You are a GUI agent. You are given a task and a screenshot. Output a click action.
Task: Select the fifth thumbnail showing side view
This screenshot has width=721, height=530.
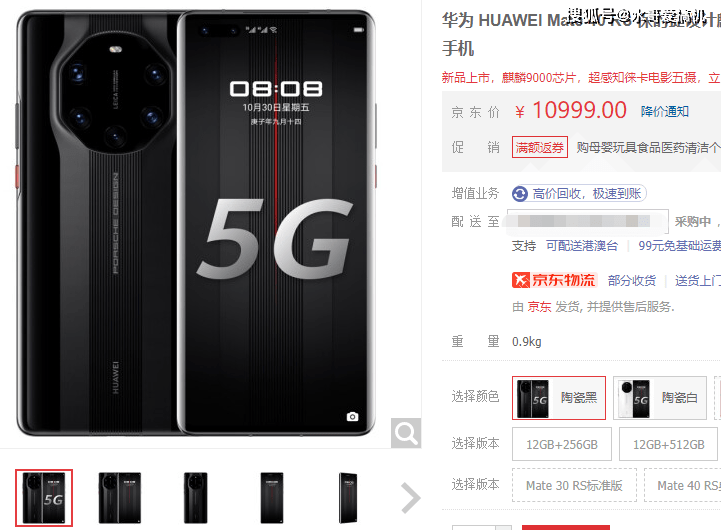coord(348,498)
